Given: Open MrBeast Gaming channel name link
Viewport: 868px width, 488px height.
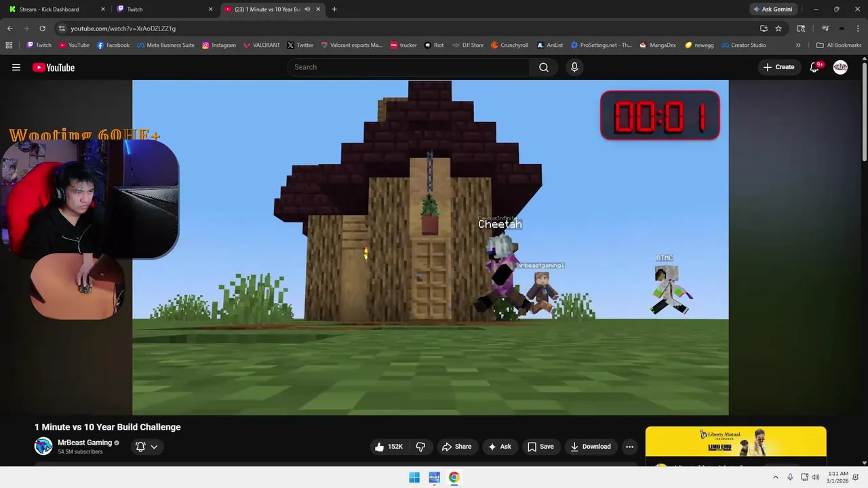Looking at the screenshot, I should pyautogui.click(x=85, y=443).
